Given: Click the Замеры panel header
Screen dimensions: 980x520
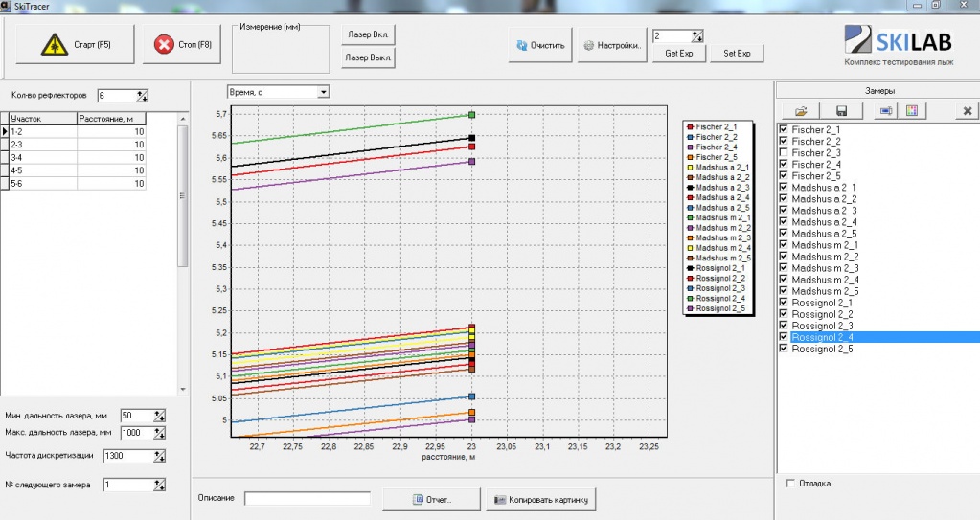Looking at the screenshot, I should (878, 91).
